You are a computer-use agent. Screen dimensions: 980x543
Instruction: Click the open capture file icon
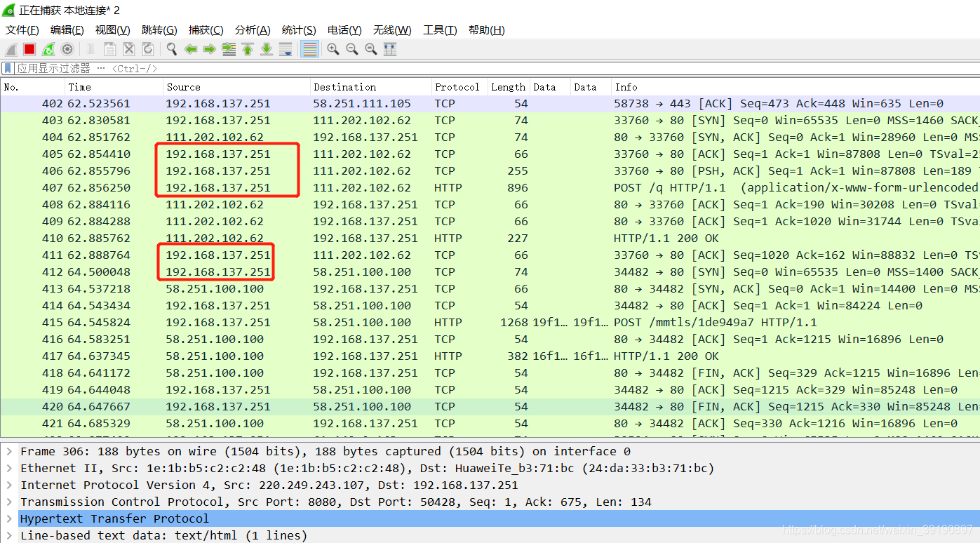tap(91, 49)
